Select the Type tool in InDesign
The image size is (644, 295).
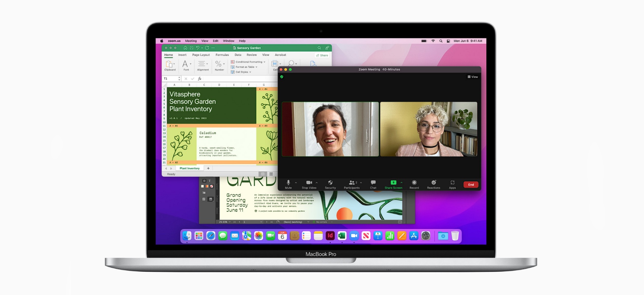(x=210, y=181)
